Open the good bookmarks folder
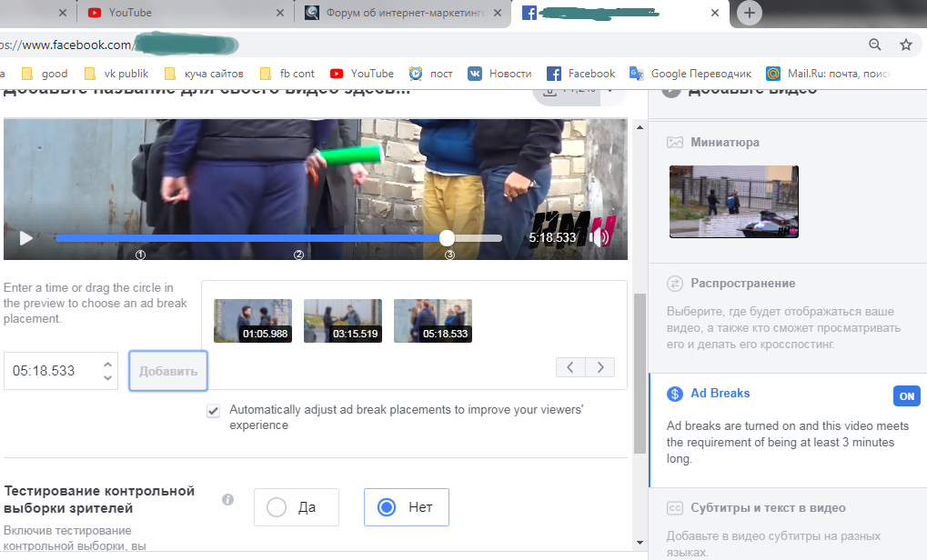927x560 pixels. (45, 74)
